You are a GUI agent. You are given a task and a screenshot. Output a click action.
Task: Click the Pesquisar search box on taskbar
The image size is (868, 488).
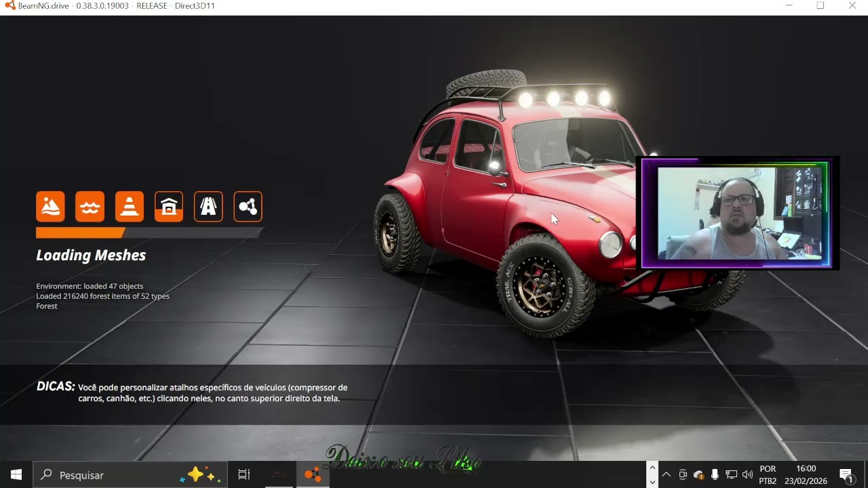click(130, 475)
